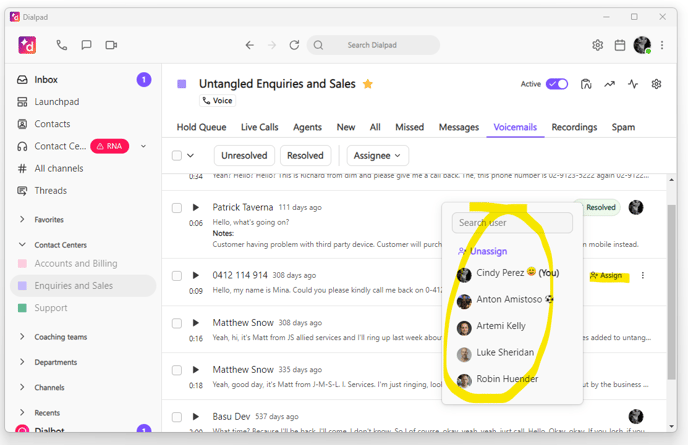Select Accounts and Billing pink swatch
The width and height of the screenshot is (688, 445).
pyautogui.click(x=22, y=263)
